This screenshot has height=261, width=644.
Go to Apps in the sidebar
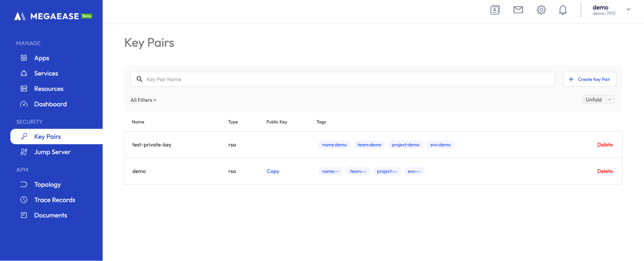42,58
